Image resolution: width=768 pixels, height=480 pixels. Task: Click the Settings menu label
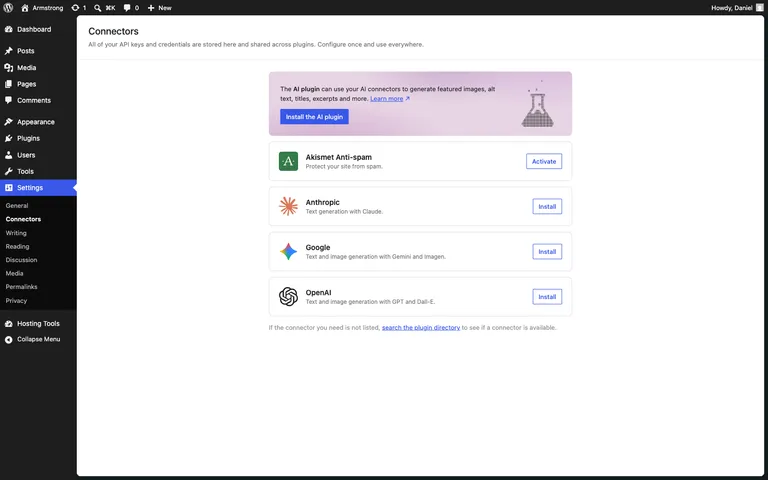(x=30, y=188)
